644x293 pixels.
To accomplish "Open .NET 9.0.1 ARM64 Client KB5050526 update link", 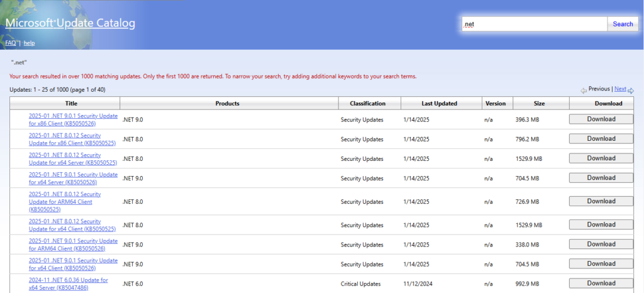I will (73, 245).
